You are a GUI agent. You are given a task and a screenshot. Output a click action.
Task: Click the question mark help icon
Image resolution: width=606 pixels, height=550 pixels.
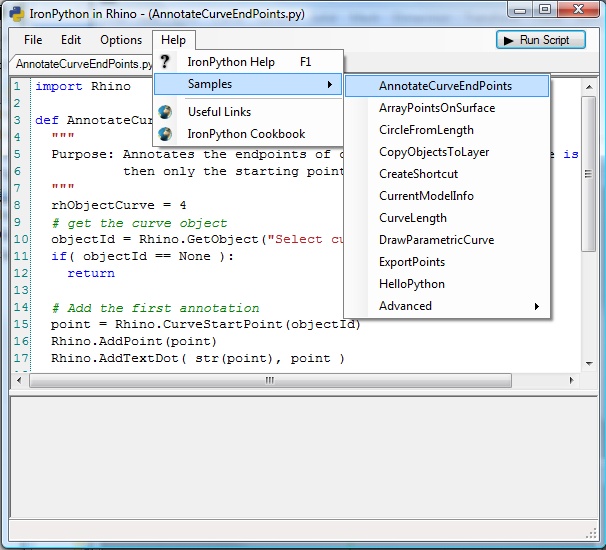coord(165,62)
